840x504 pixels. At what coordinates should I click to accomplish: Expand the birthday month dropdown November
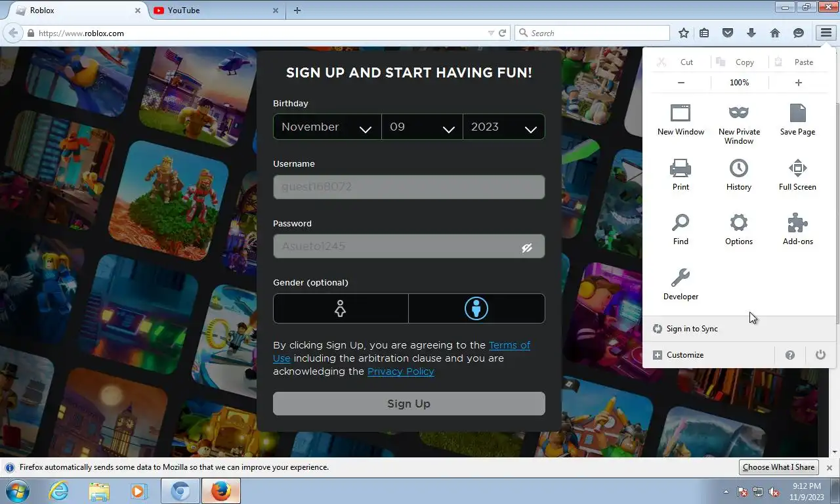click(x=327, y=127)
